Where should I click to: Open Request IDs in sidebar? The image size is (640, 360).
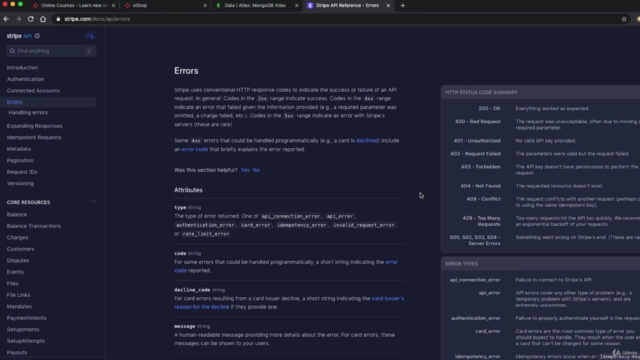pos(22,172)
